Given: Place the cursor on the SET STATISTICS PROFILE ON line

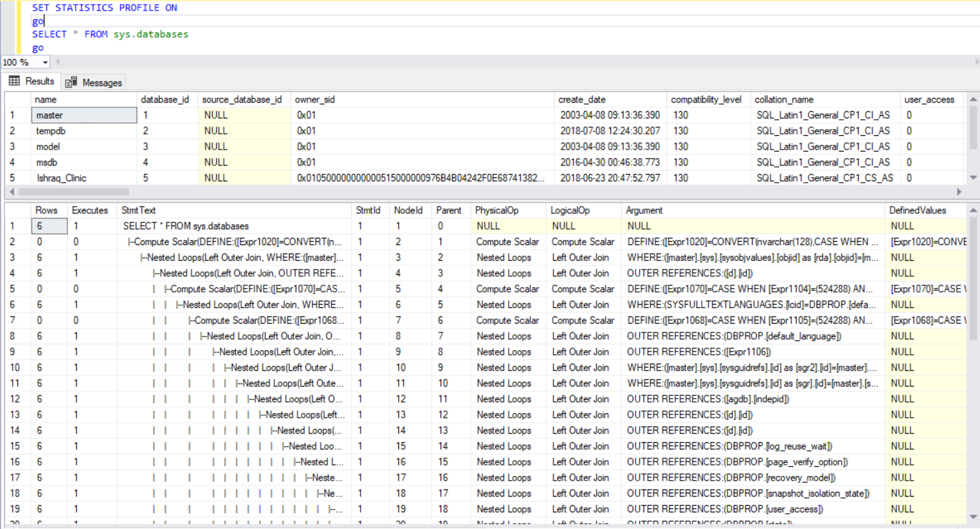Looking at the screenshot, I should 105,8.
